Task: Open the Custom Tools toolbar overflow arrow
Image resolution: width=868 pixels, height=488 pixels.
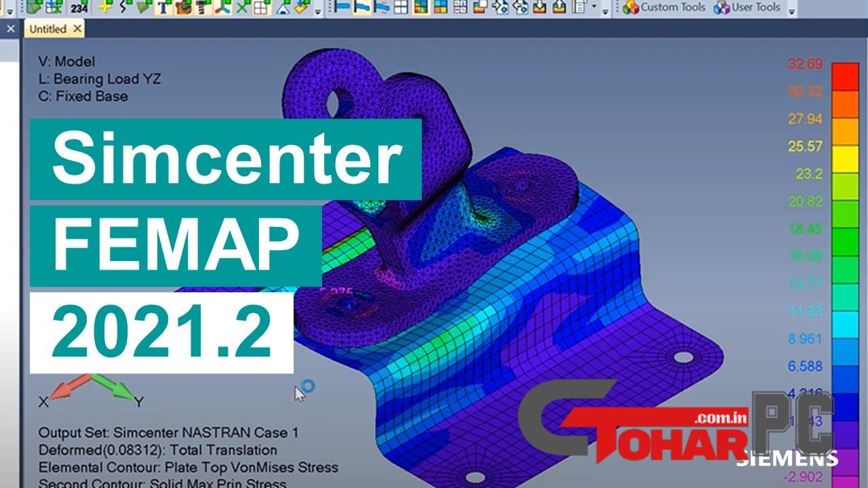Action: 791,11
